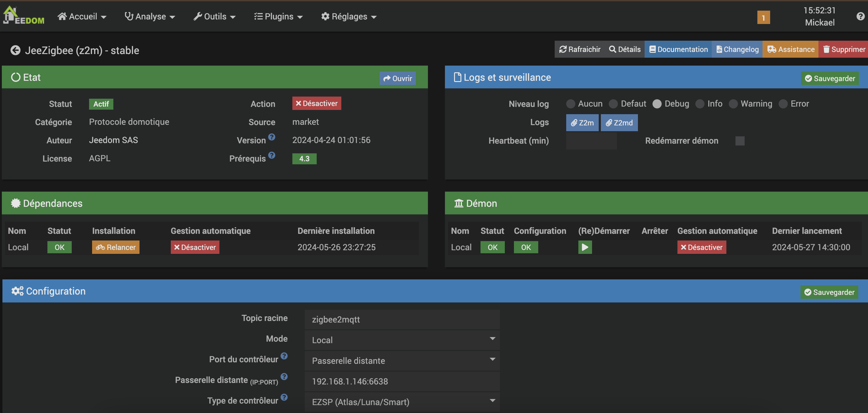Viewport: 868px width, 413px height.
Task: Click the 15:52:31 clock in the header
Action: tap(819, 10)
